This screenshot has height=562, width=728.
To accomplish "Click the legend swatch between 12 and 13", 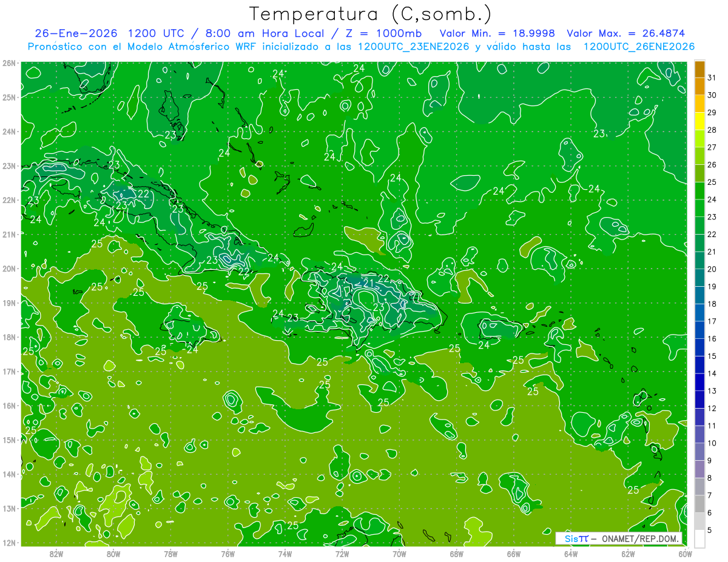I will click(699, 400).
